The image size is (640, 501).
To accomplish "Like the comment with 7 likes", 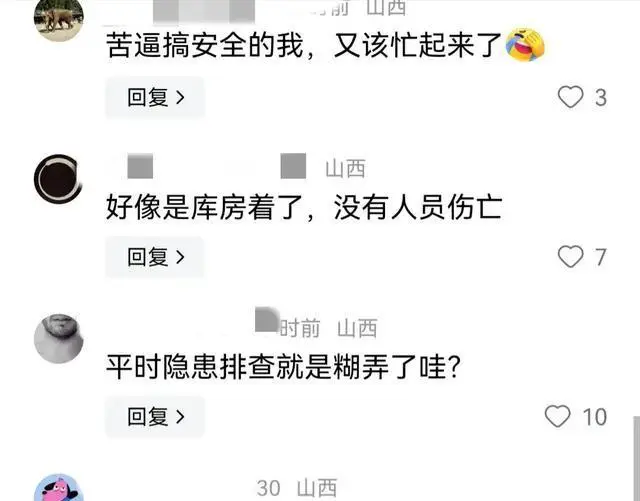I will (x=570, y=257).
